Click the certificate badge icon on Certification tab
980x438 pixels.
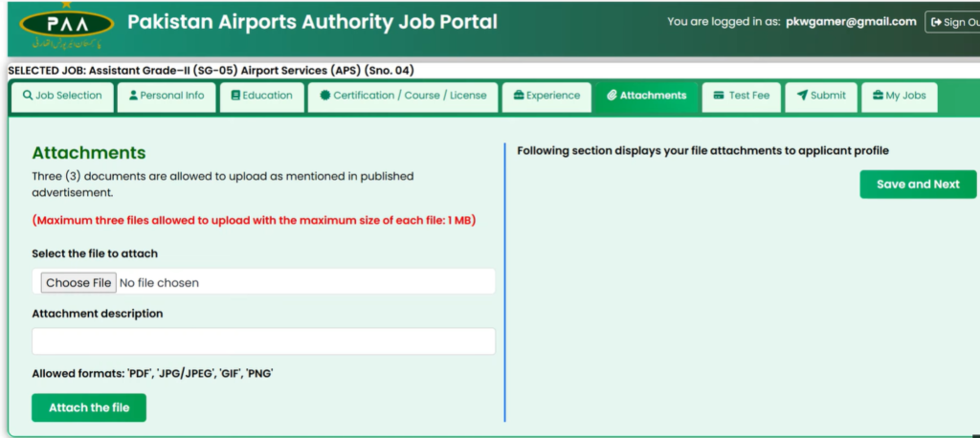coord(325,96)
